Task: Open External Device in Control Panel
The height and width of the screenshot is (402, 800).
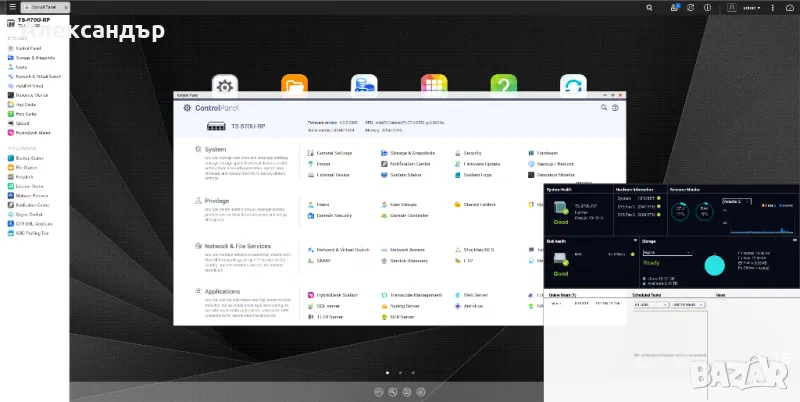Action: point(329,175)
